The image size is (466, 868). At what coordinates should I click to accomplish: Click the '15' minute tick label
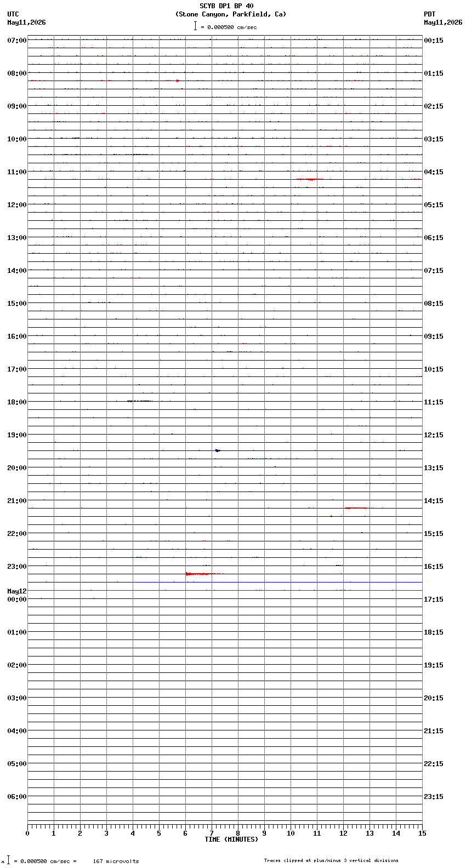(x=422, y=833)
